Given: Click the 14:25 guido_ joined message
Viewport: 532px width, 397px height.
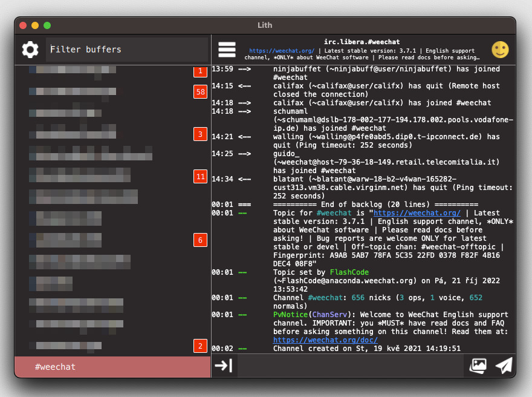Looking at the screenshot, I should coord(386,162).
